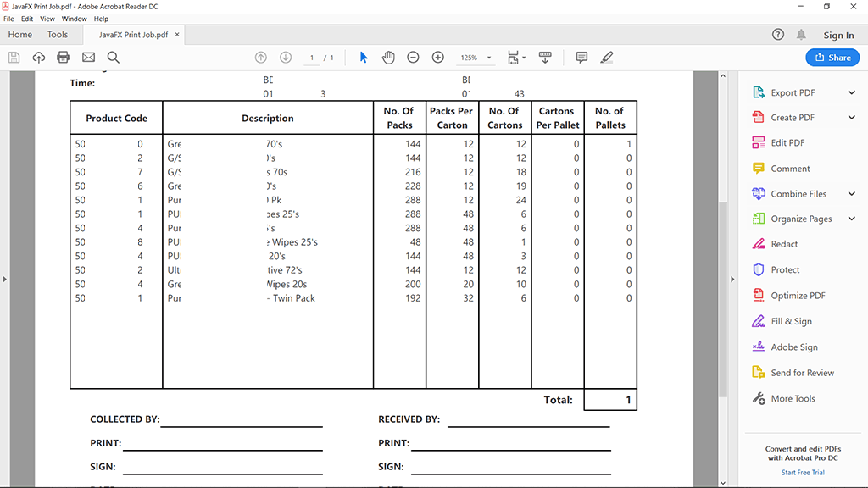Image resolution: width=868 pixels, height=488 pixels.
Task: Open the Organize Pages tool
Action: click(x=801, y=219)
